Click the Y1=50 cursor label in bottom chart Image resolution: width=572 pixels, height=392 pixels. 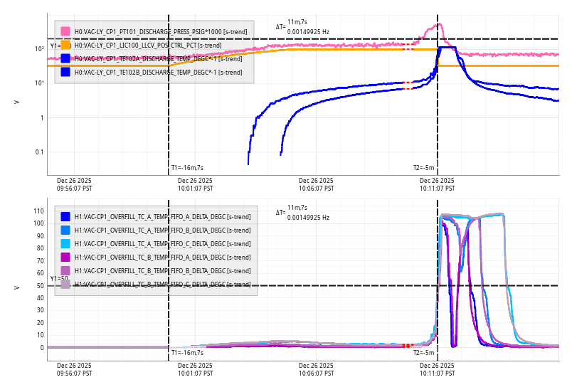tap(59, 279)
